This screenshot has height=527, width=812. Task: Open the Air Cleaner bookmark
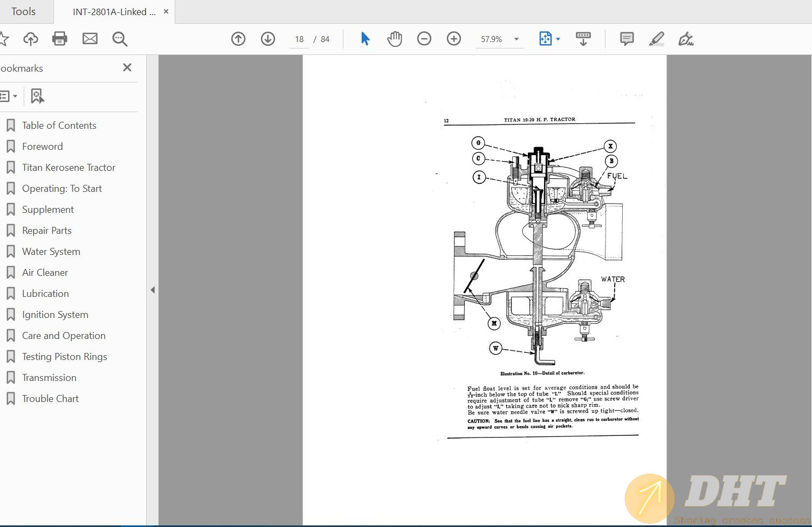(x=45, y=273)
